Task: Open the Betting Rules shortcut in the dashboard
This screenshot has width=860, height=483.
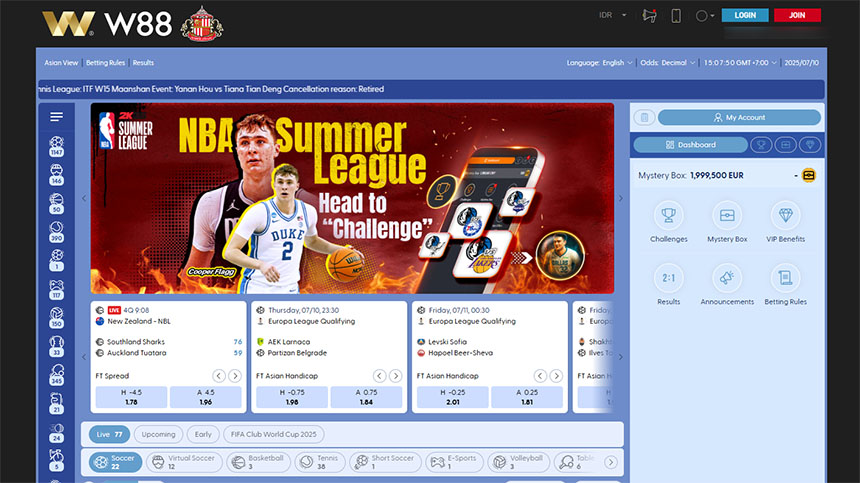Action: point(785,285)
